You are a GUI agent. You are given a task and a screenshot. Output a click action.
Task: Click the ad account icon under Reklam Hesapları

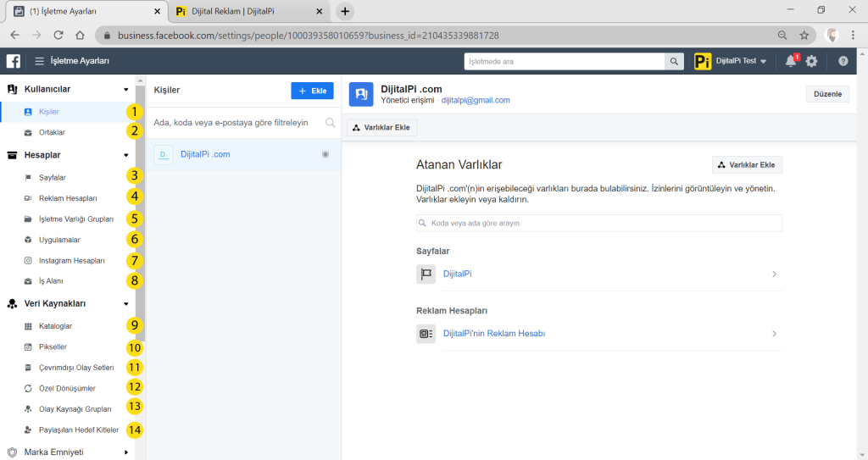point(426,334)
